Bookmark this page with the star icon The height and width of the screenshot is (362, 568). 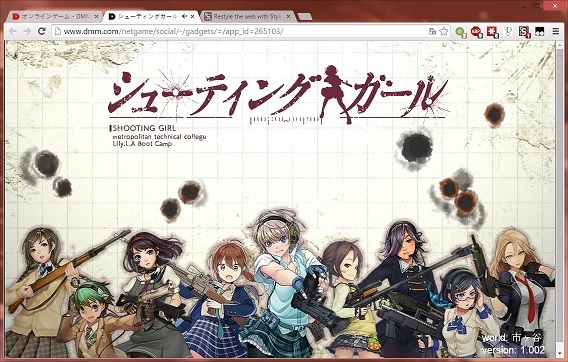tap(444, 32)
